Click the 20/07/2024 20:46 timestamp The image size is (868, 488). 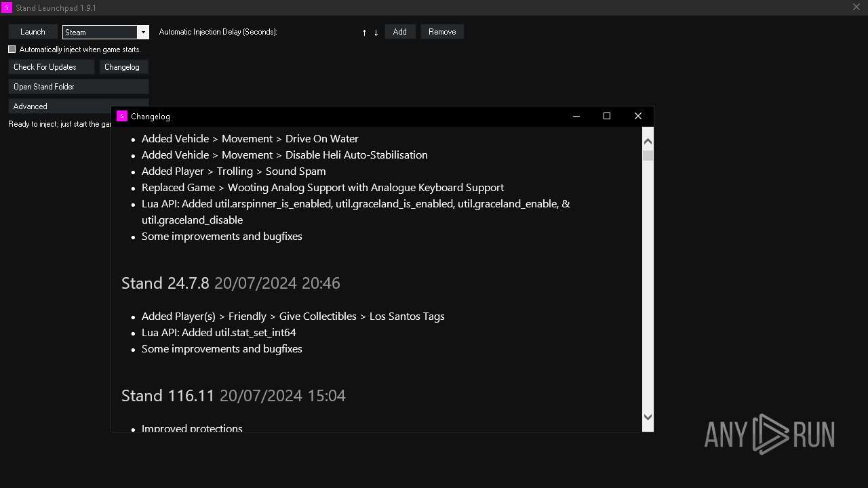coord(277,283)
